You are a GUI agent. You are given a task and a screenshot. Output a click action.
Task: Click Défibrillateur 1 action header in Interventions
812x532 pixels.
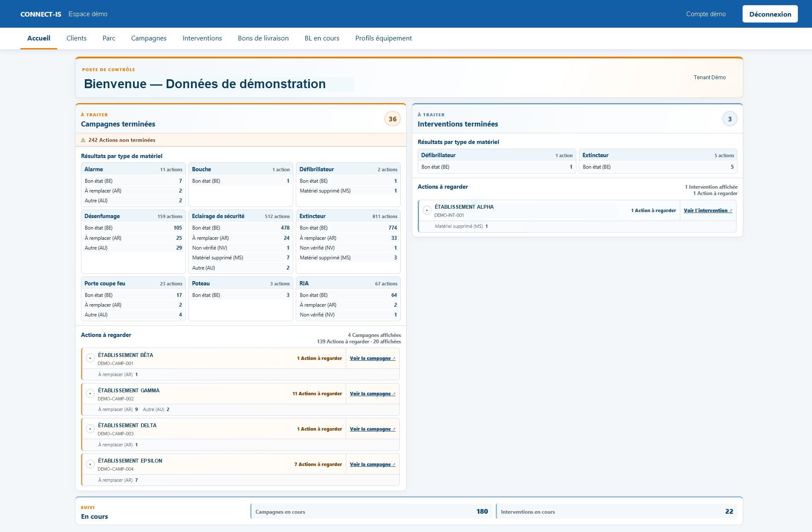[x=497, y=155]
